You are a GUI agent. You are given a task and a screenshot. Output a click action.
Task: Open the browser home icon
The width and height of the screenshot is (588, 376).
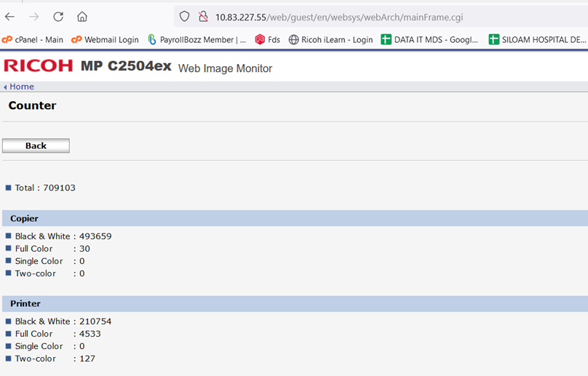(82, 17)
